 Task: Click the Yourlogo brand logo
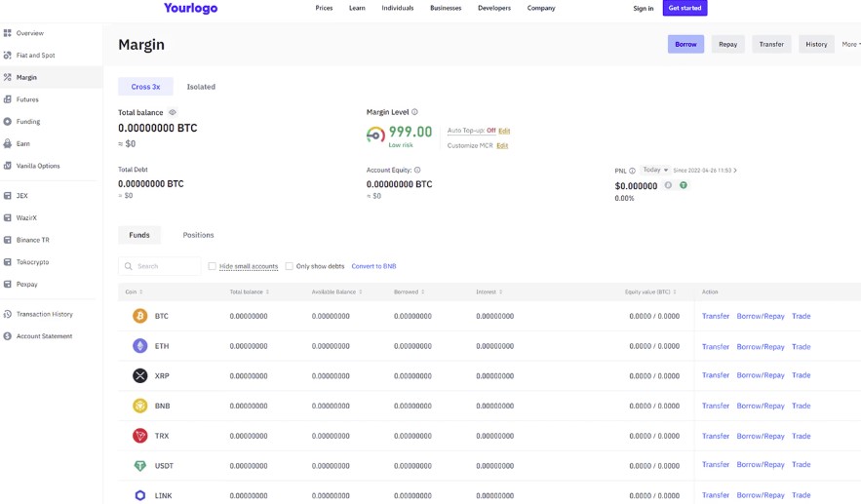point(190,8)
